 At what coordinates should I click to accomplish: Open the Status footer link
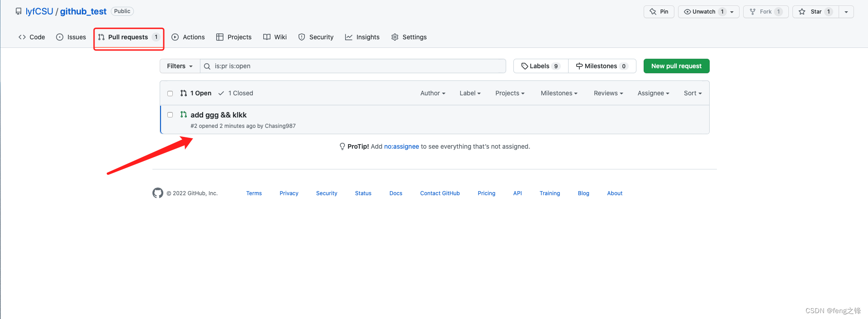(x=363, y=193)
